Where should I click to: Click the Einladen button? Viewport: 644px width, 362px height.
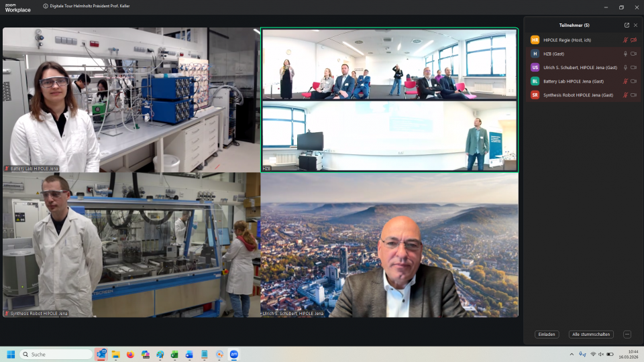[x=547, y=335]
